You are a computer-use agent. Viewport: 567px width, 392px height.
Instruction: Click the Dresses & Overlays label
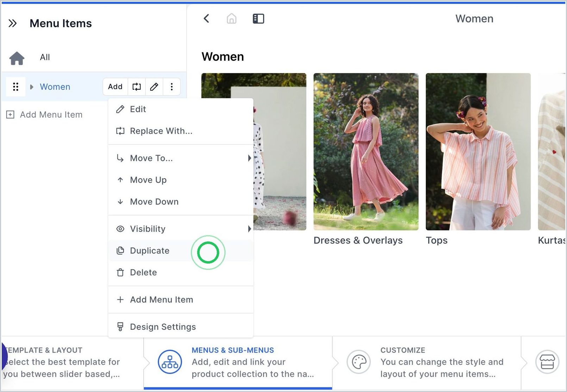(x=358, y=240)
